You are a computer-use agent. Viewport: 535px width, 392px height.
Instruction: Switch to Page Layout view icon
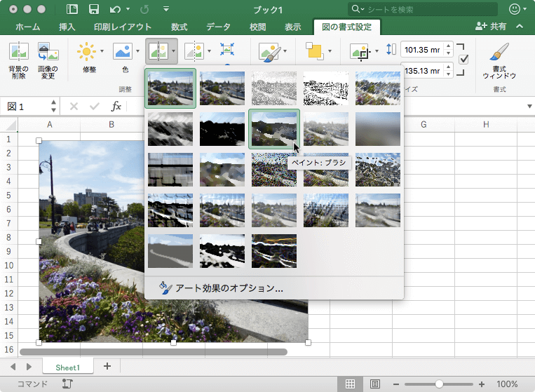coord(374,384)
